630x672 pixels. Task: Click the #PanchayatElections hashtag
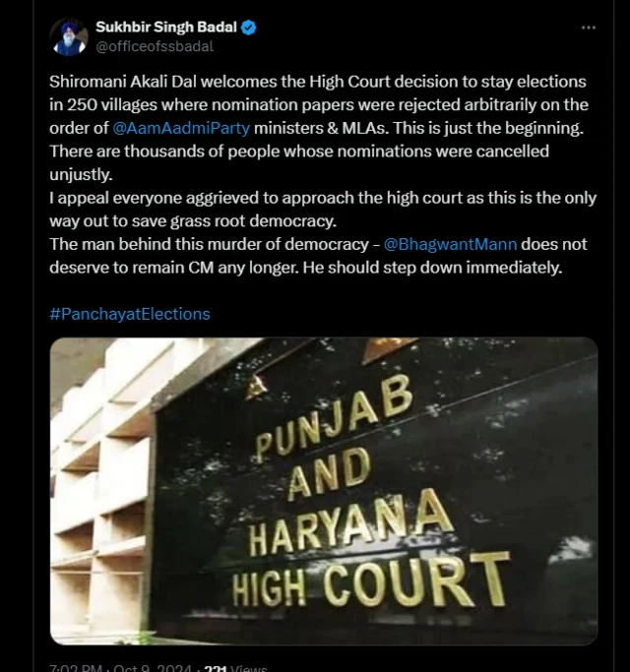[130, 314]
